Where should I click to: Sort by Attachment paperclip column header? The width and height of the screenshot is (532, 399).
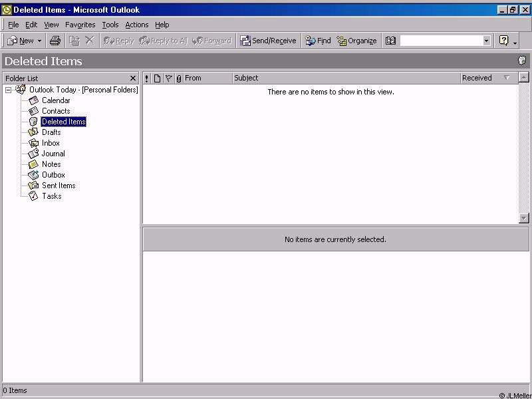(x=179, y=78)
